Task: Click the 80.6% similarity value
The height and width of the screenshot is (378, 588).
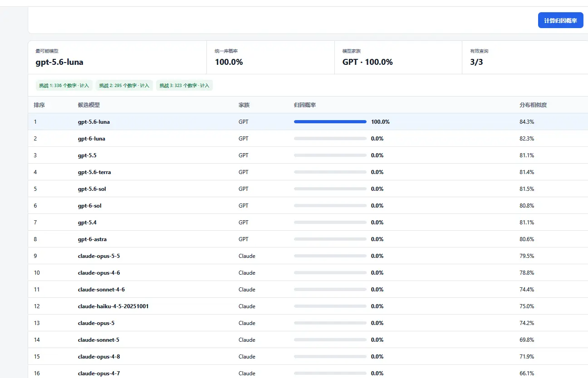Action: [527, 239]
